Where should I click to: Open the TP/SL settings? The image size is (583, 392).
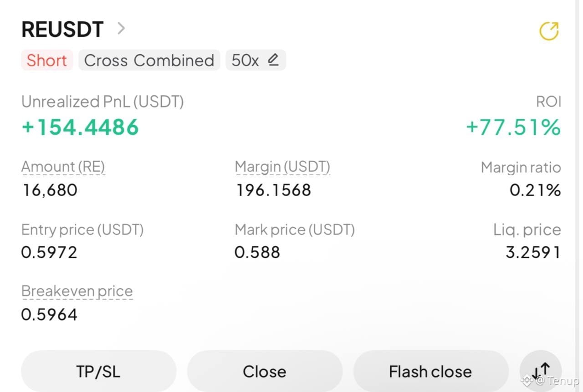click(x=98, y=372)
